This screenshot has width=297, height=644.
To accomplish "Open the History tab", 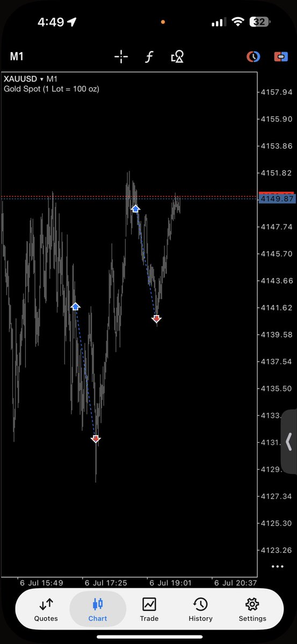I will (200, 609).
